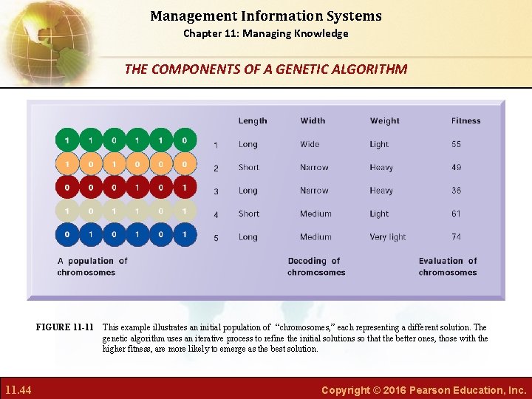Click 'Short' in row 4
The height and width of the screenshot is (399, 532).
(x=249, y=214)
